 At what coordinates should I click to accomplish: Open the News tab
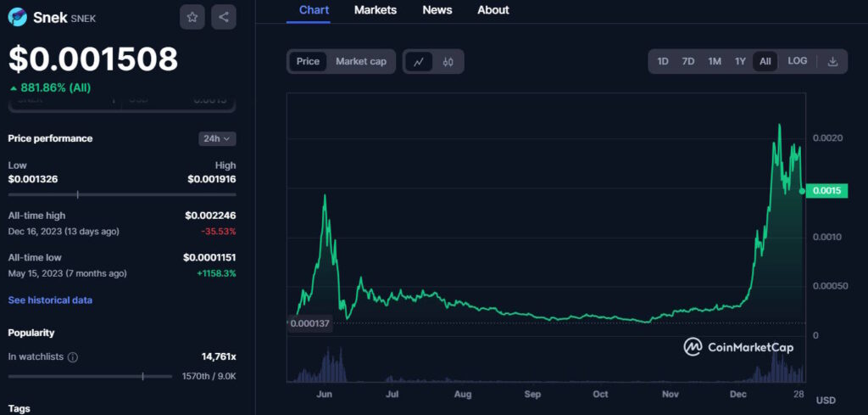tap(437, 10)
